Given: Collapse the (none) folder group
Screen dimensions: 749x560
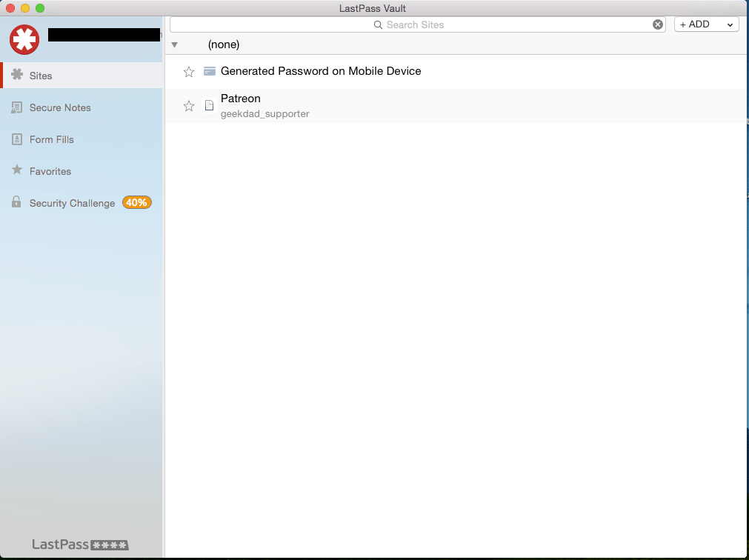Looking at the screenshot, I should pyautogui.click(x=175, y=44).
